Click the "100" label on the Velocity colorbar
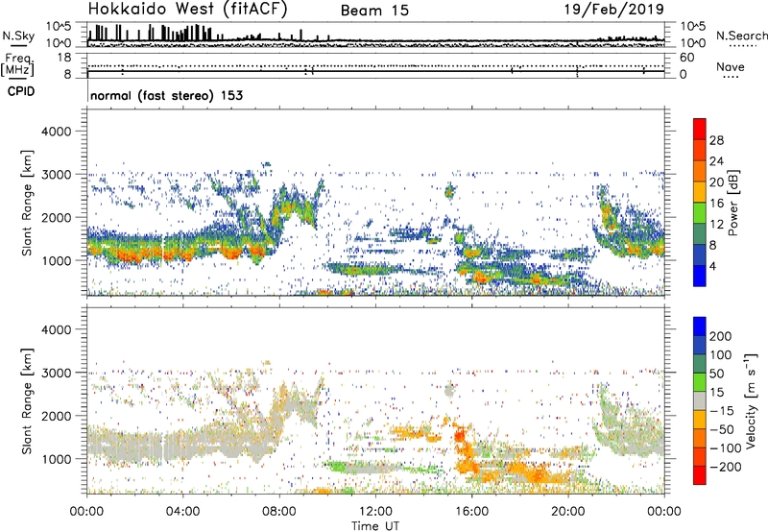Screen dimensions: 768x532 (721, 354)
